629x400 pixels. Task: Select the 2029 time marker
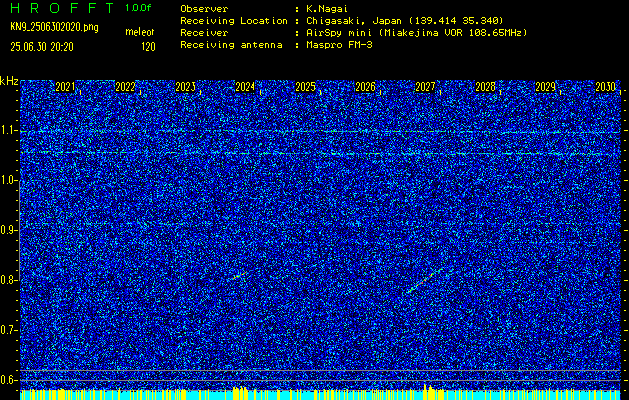[546, 87]
